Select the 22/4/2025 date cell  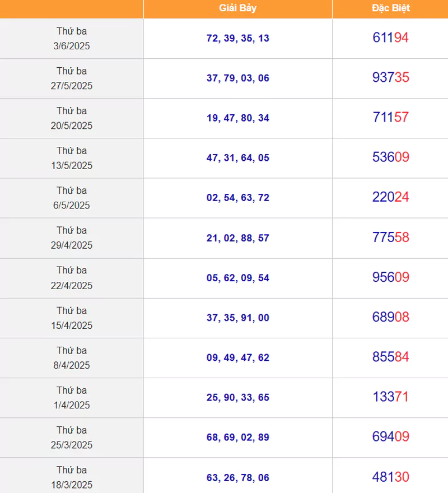pos(72,278)
